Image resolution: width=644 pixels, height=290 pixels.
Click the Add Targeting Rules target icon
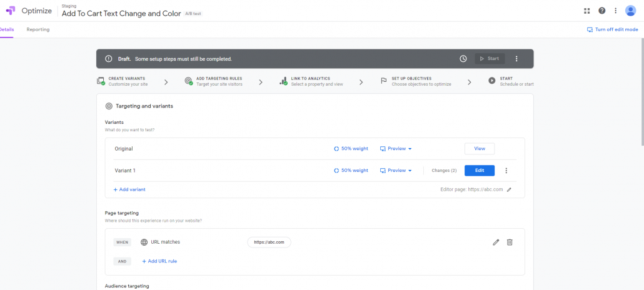tap(189, 81)
